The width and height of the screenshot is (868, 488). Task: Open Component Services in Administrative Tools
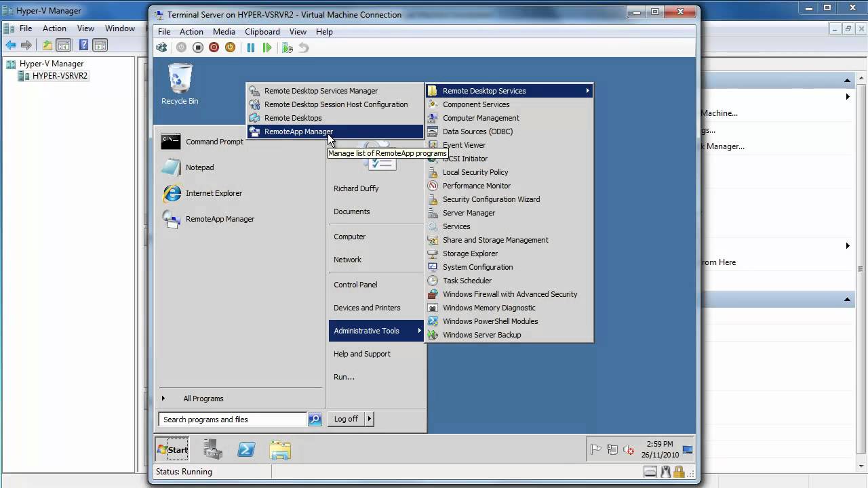tap(509, 104)
